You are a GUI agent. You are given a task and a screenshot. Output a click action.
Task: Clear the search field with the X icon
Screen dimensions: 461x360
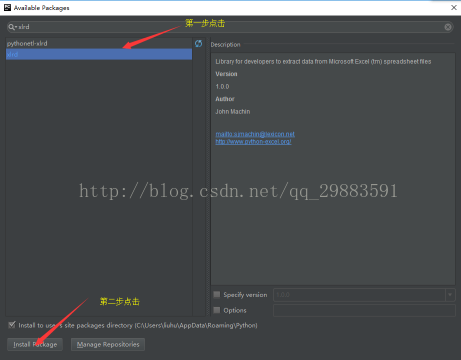448,27
